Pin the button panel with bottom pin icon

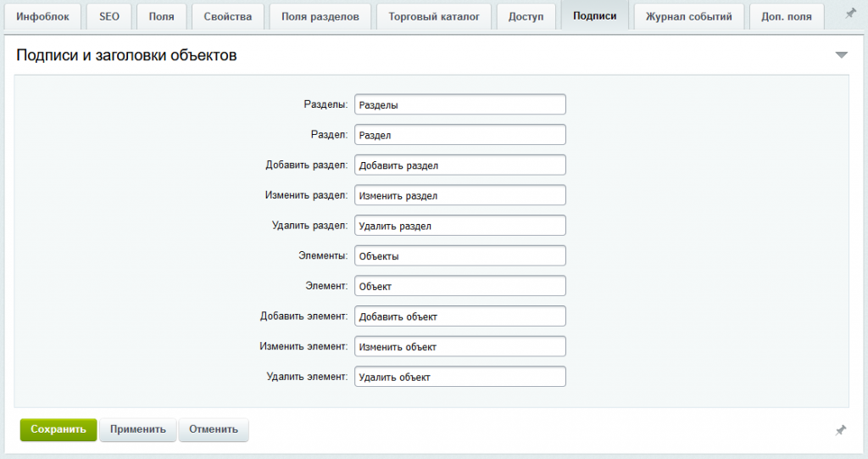(840, 429)
